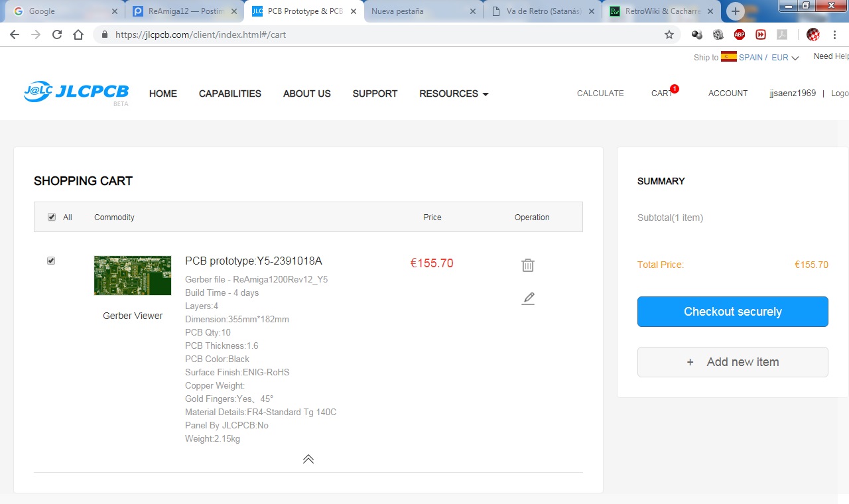Click Total Price amount in summary
The image size is (849, 504).
pyautogui.click(x=811, y=265)
